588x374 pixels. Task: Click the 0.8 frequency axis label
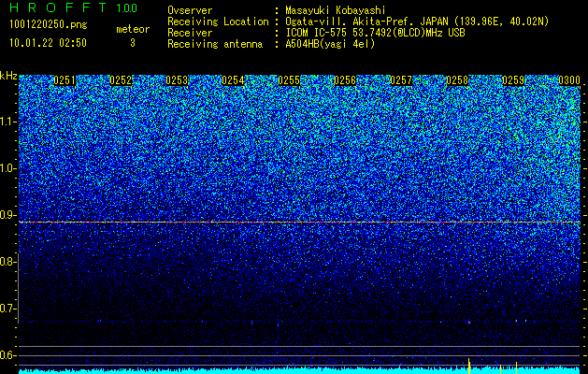click(x=7, y=262)
